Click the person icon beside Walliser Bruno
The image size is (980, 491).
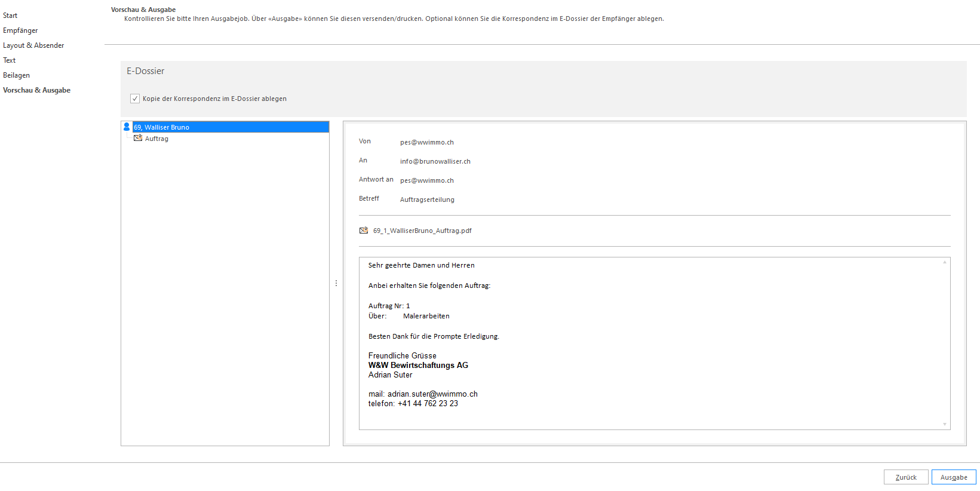(x=127, y=127)
